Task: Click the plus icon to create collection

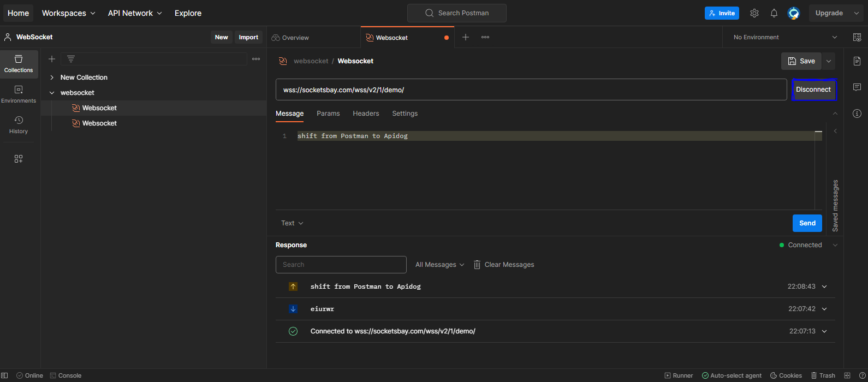Action: (x=52, y=59)
